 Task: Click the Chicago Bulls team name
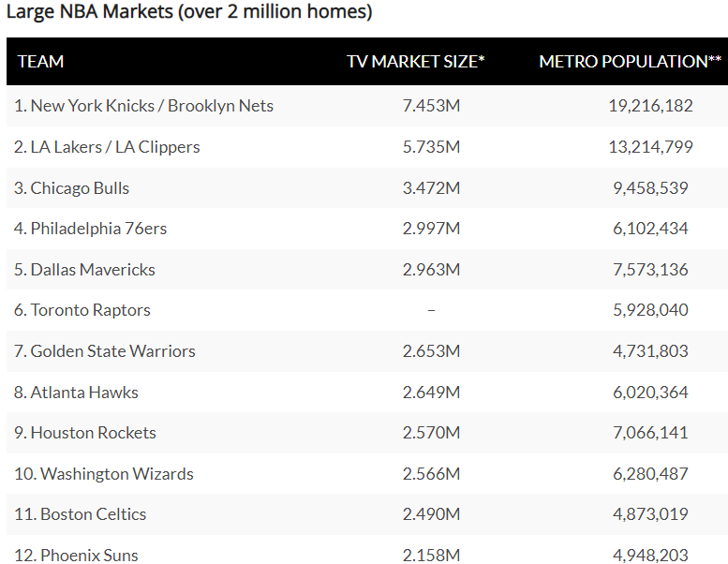pyautogui.click(x=71, y=188)
